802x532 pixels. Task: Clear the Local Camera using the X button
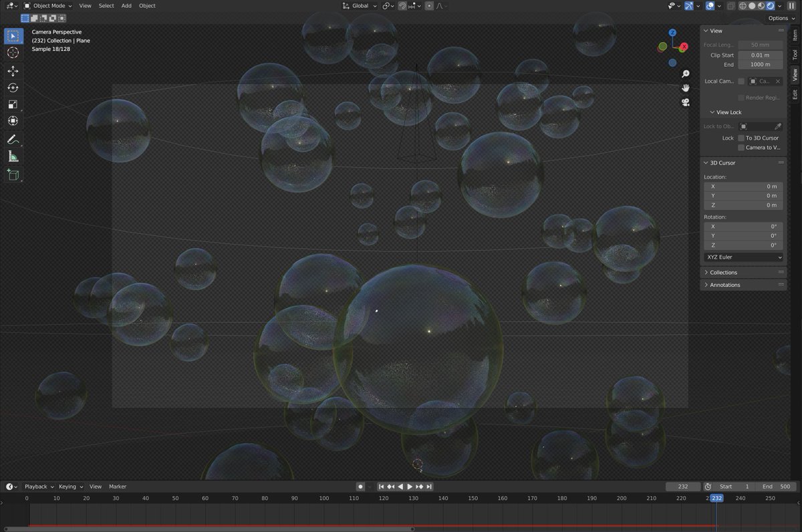[x=779, y=81]
